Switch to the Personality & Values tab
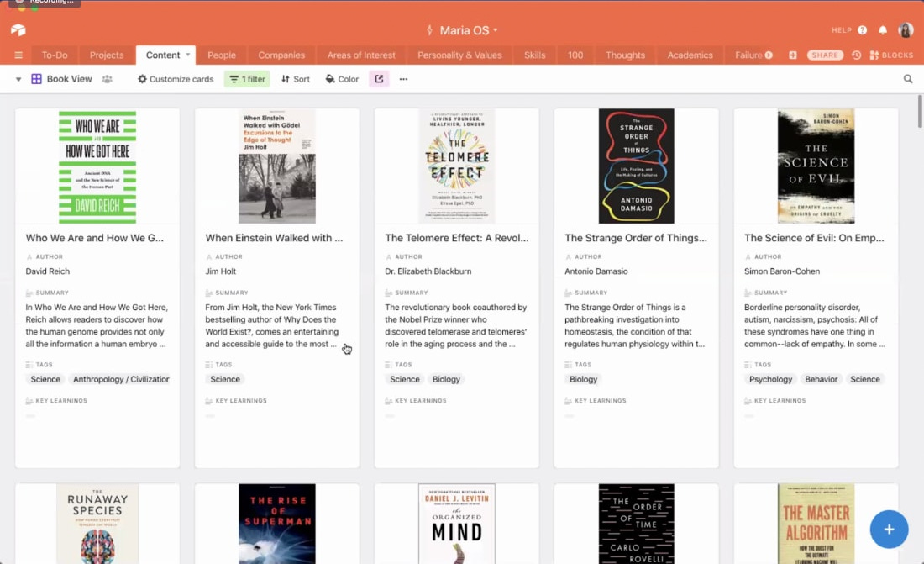The height and width of the screenshot is (564, 924). pyautogui.click(x=459, y=55)
